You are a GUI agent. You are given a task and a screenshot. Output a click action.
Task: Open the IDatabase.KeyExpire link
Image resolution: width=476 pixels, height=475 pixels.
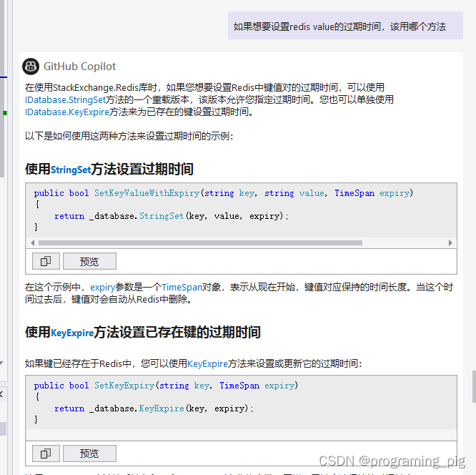point(66,112)
